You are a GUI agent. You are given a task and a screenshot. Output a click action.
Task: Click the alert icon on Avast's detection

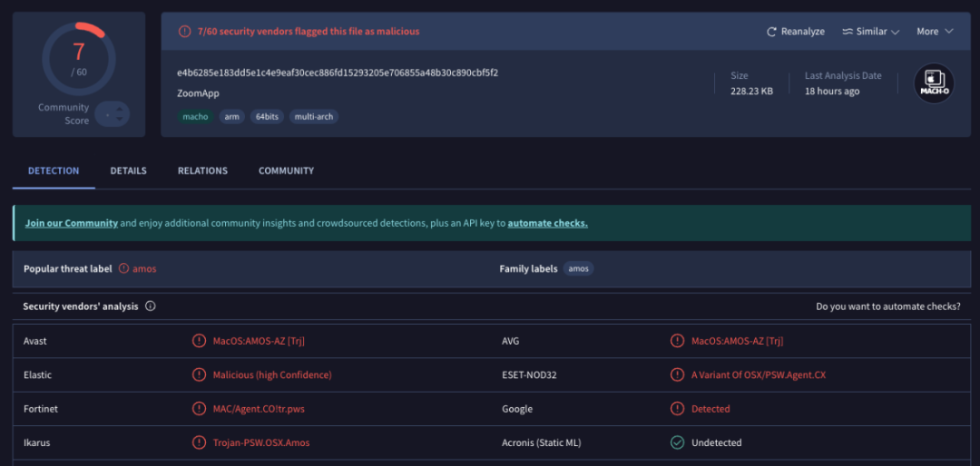point(199,341)
